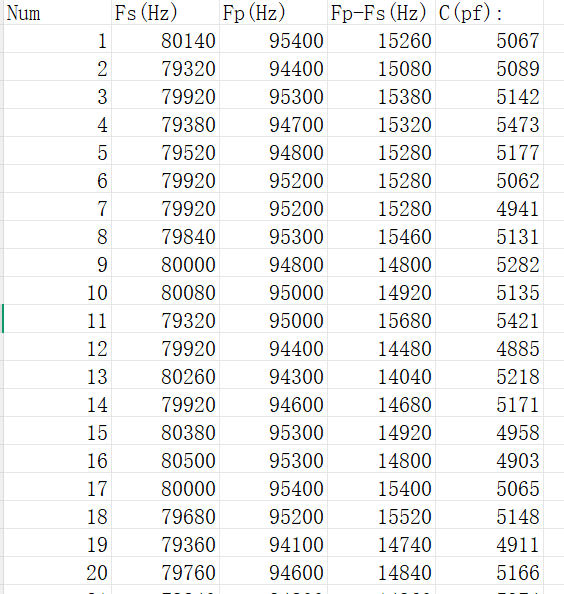
Task: Select the Fs cell containing 80500
Action: 166,459
